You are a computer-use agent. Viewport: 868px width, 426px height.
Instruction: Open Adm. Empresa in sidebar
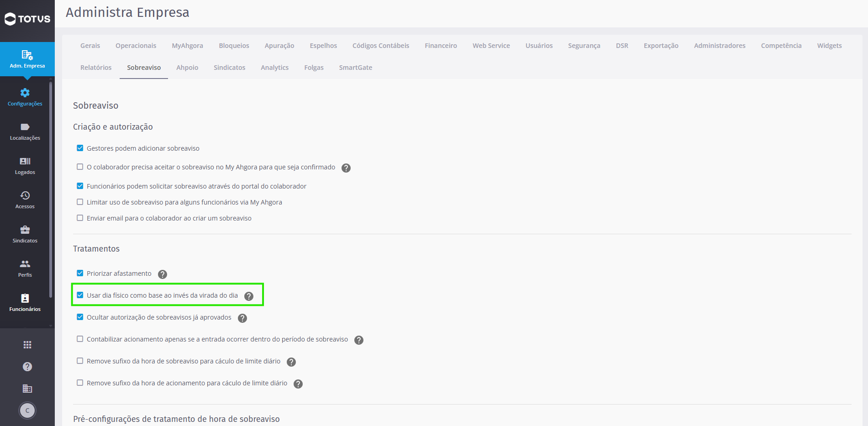(x=27, y=59)
